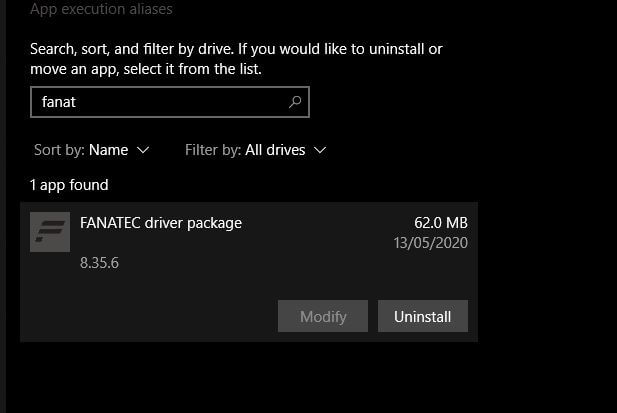Open the Filter by All drives dropdown
This screenshot has width=617, height=413.
256,150
